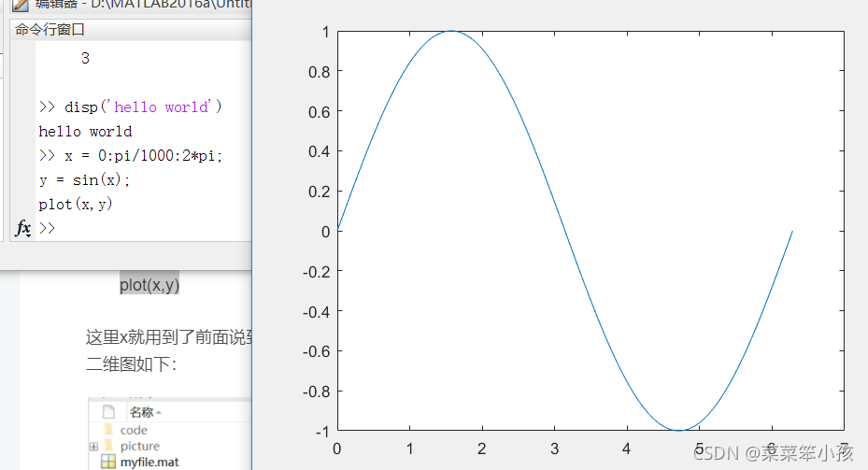Image resolution: width=868 pixels, height=470 pixels.
Task: Click the 二维图如下 article text
Action: point(131,364)
